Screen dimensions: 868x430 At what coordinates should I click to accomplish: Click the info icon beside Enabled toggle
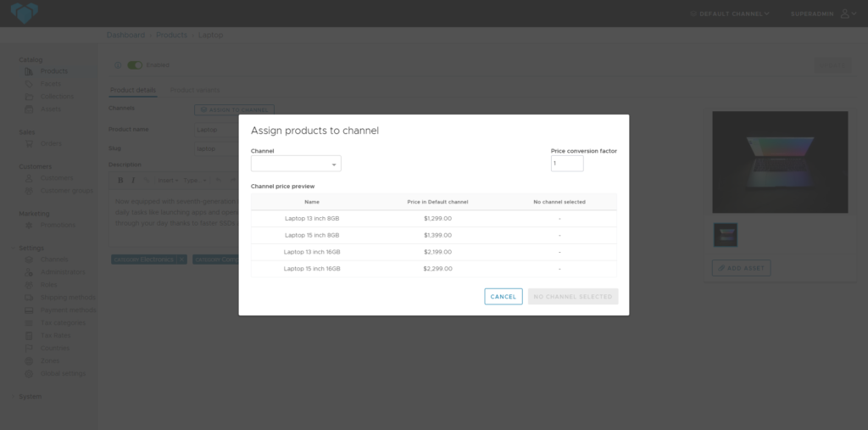pyautogui.click(x=117, y=64)
